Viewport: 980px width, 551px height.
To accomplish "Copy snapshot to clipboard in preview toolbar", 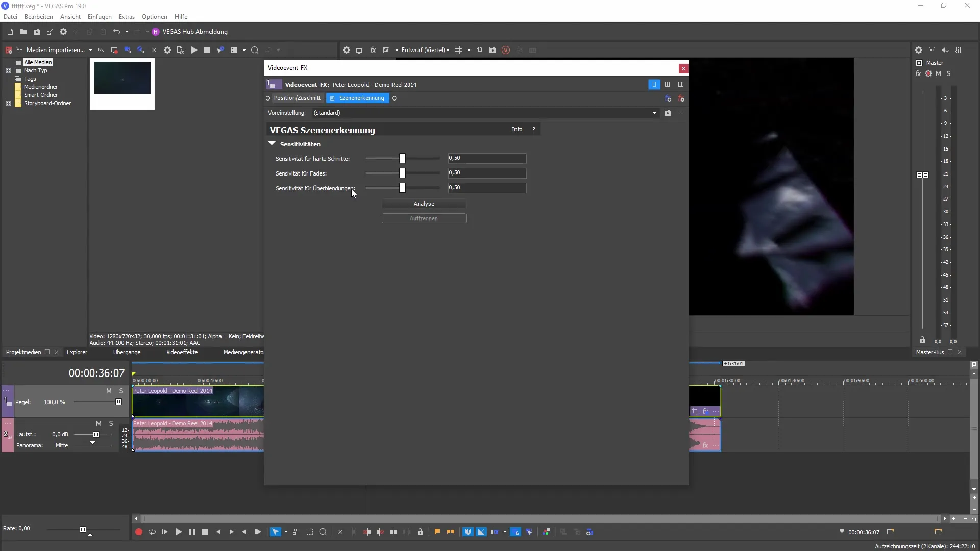I will point(479,50).
